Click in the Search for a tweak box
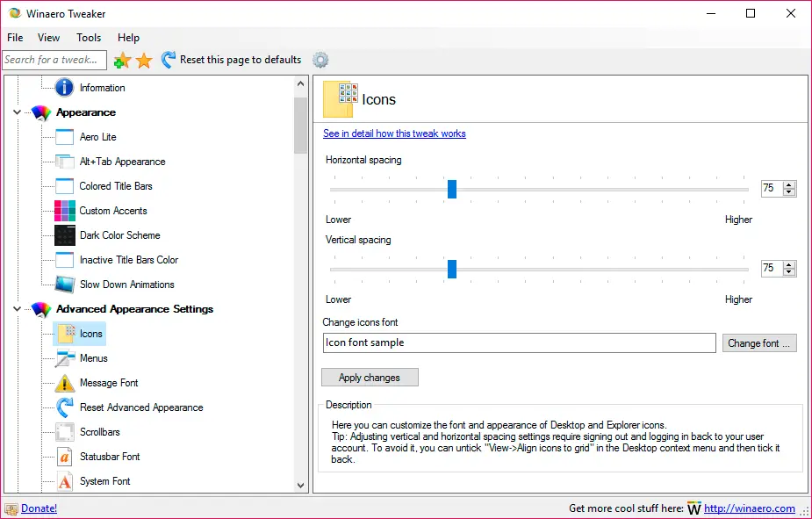 pyautogui.click(x=54, y=60)
